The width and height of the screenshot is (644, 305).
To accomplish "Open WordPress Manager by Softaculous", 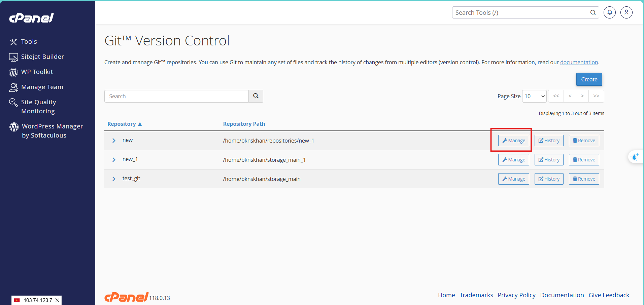I will [x=52, y=131].
